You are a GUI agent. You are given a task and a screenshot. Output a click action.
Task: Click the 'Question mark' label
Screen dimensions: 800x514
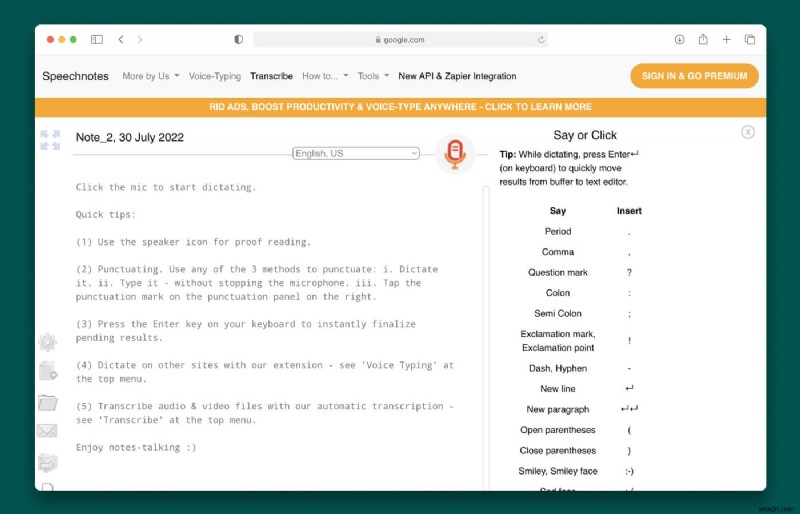coord(558,273)
